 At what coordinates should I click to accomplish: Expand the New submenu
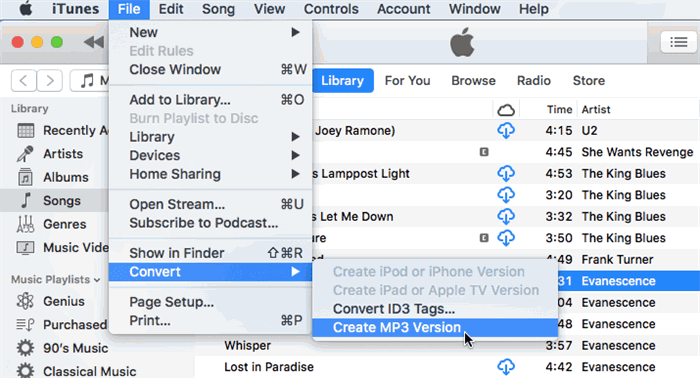[210, 33]
